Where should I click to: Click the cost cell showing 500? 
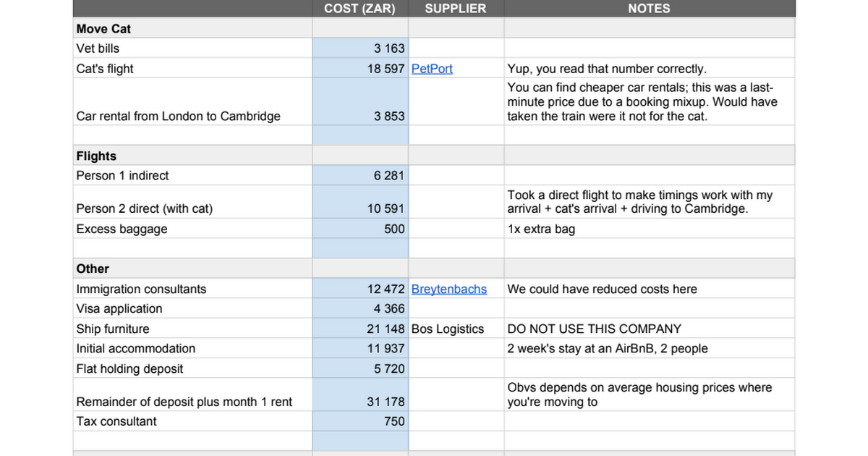[360, 229]
